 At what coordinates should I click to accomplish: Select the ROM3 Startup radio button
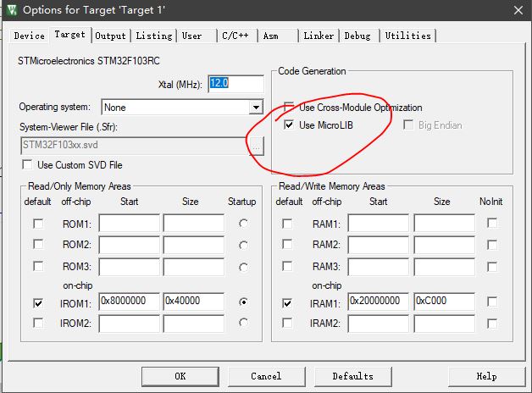pos(243,267)
